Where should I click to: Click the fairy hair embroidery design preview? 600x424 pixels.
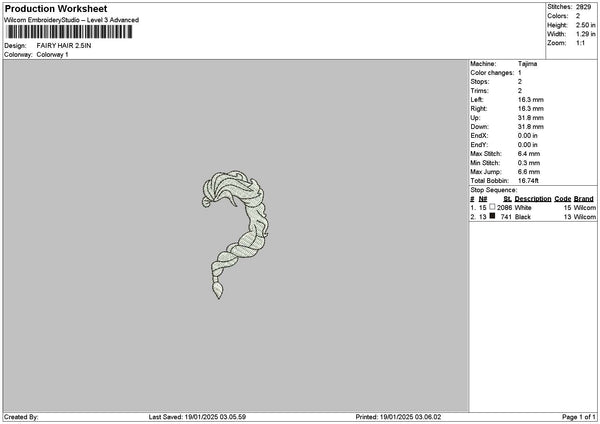coord(235,234)
